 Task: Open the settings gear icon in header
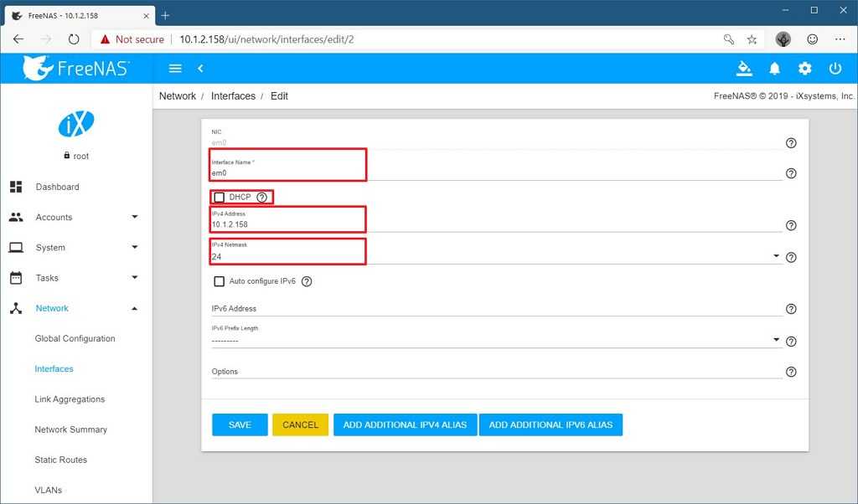point(804,69)
